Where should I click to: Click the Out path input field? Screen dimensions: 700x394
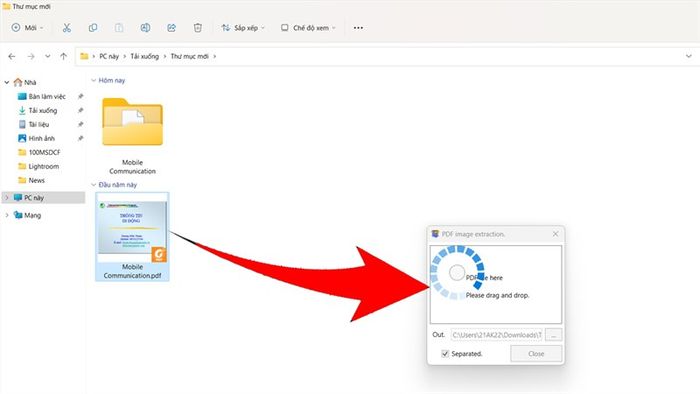[496, 335]
